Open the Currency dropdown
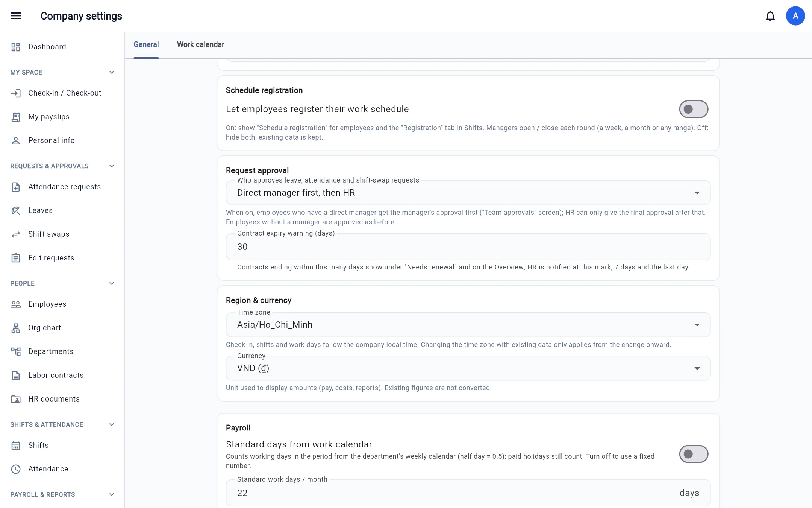 (x=468, y=368)
